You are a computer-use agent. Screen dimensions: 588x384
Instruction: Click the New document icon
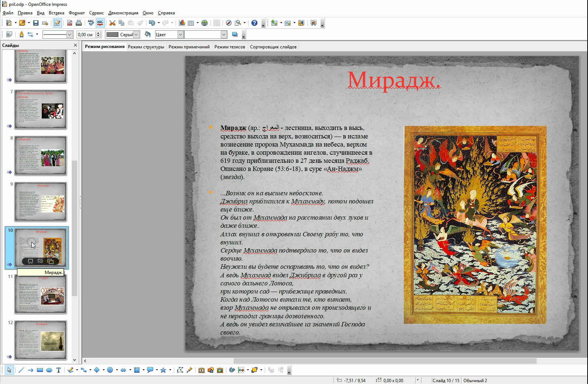[9, 23]
